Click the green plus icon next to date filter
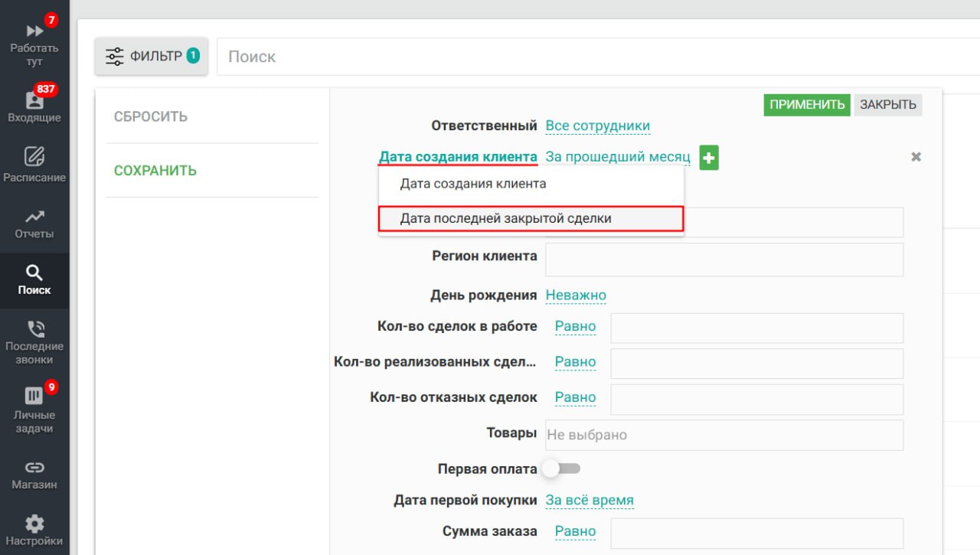 [x=709, y=158]
